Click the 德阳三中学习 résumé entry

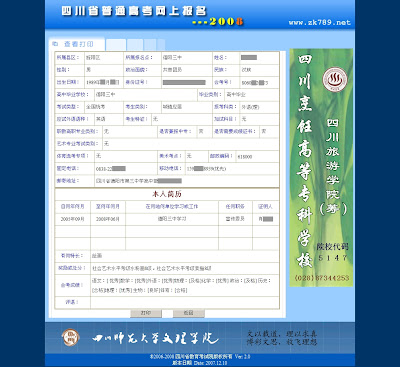pos(172,219)
